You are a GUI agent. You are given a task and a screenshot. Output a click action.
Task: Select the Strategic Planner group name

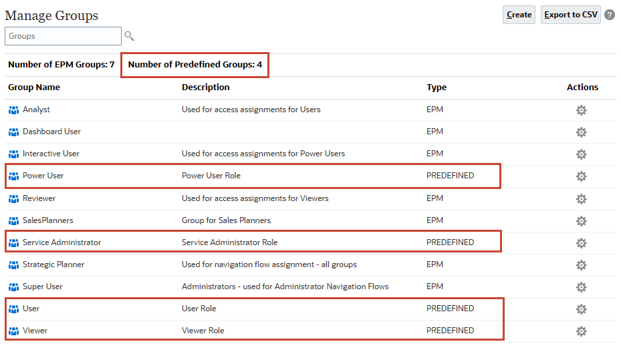(x=53, y=264)
